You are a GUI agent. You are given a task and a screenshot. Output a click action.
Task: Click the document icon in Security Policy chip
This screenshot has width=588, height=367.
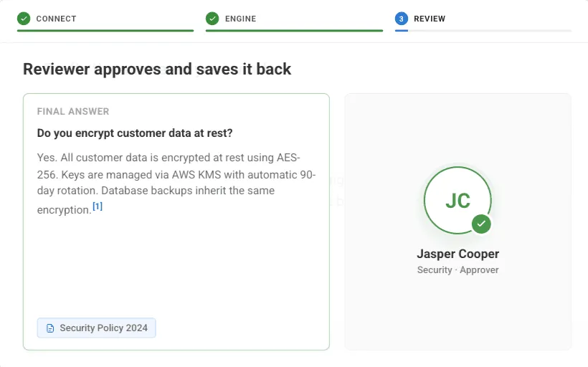pos(50,328)
